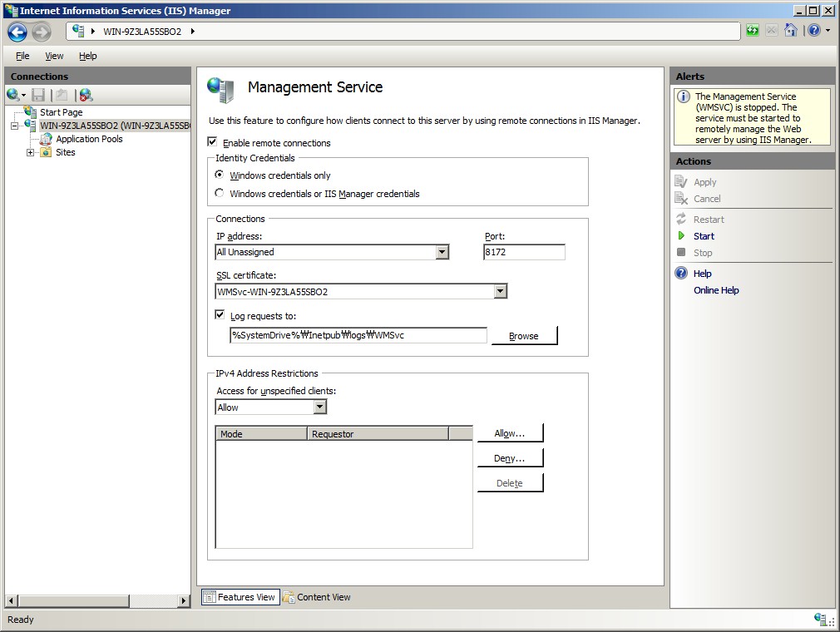Image resolution: width=840 pixels, height=632 pixels.
Task: Select Start Page in the tree
Action: [x=61, y=112]
